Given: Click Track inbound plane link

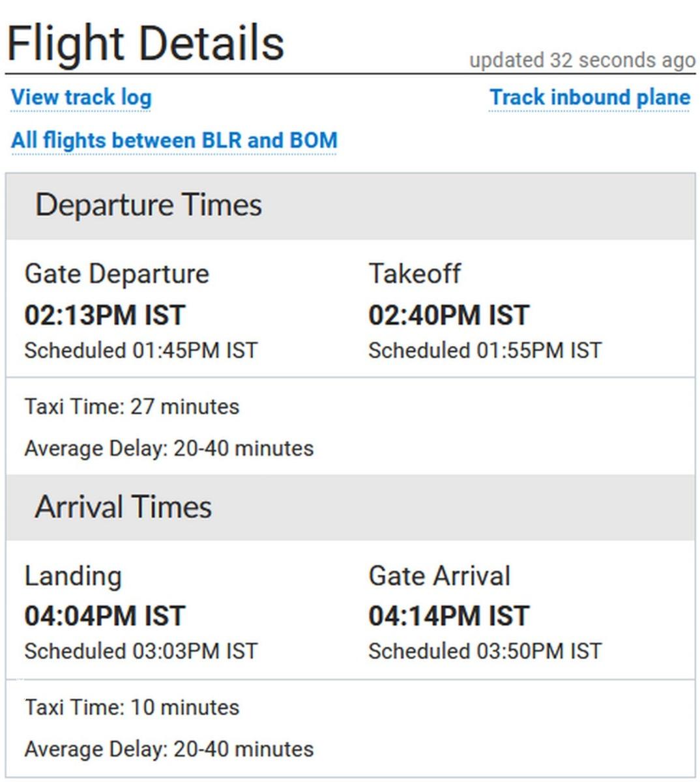Looking at the screenshot, I should coord(590,98).
